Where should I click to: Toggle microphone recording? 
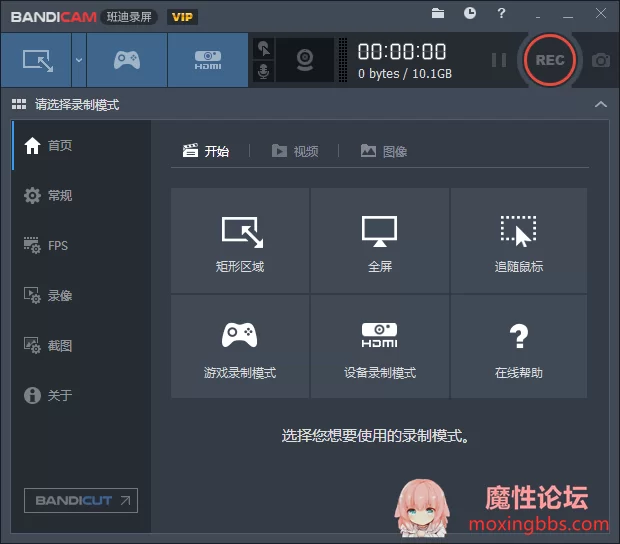(263, 72)
